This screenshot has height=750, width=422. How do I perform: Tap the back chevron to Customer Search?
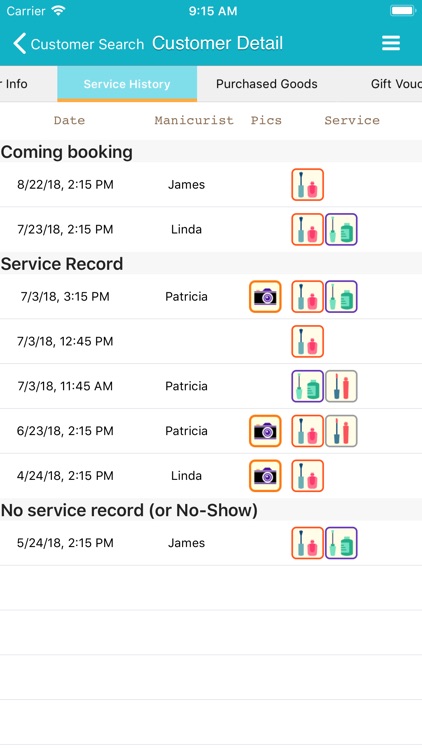click(x=19, y=44)
